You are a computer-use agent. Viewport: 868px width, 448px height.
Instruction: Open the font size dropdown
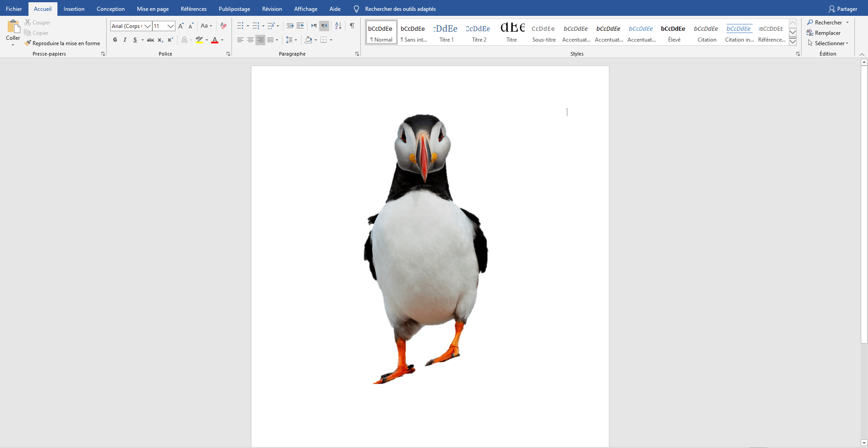pos(170,26)
